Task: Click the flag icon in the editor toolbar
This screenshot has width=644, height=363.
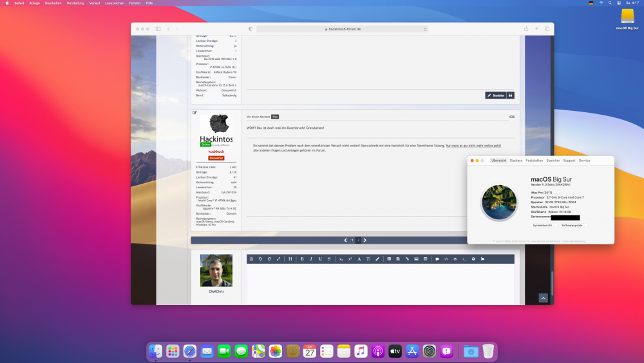Action: tap(482, 259)
